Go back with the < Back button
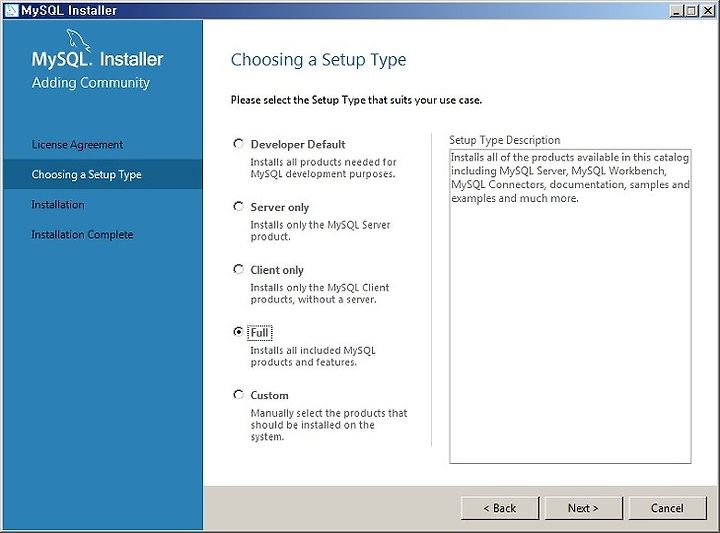The width and height of the screenshot is (720, 533). pyautogui.click(x=500, y=508)
